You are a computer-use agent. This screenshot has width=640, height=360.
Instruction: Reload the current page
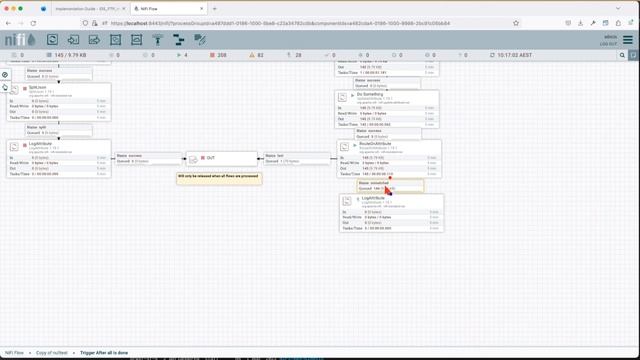coord(33,23)
